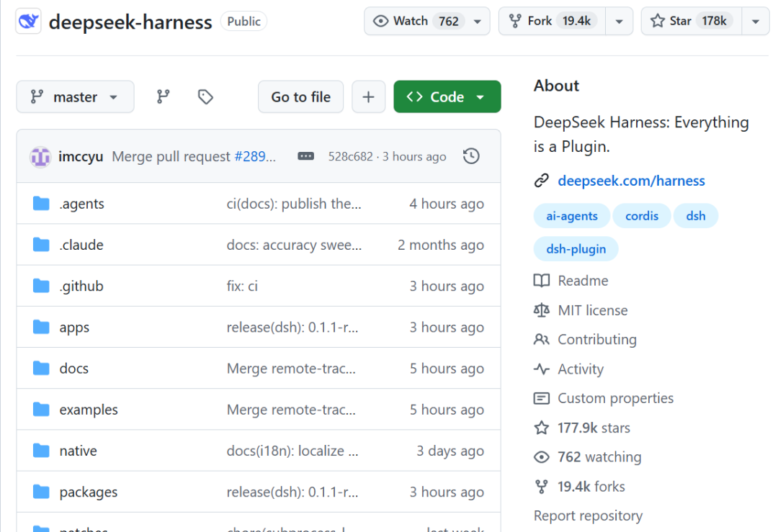Image resolution: width=778 pixels, height=532 pixels.
Task: Click the plus add file button
Action: click(x=368, y=96)
